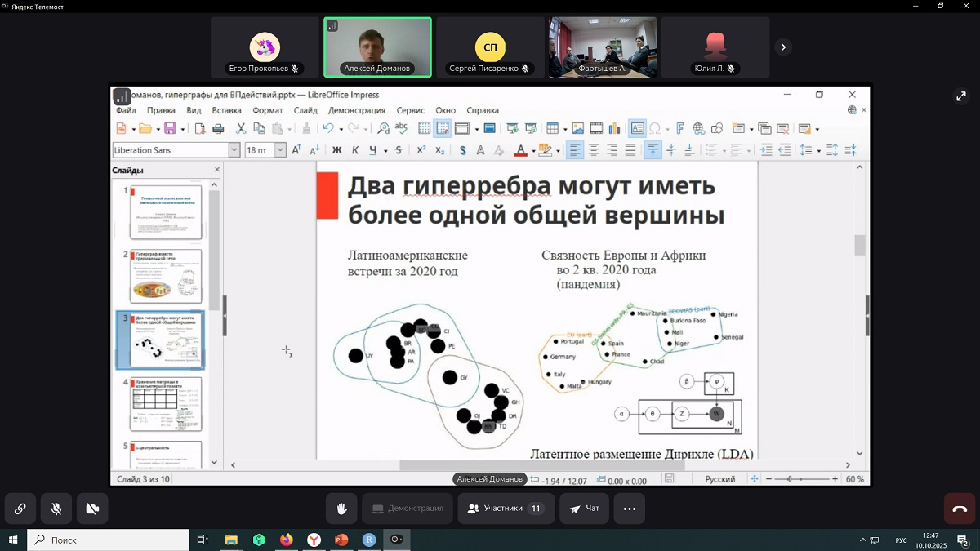Open Yandex Browser from the Windows taskbar
The image size is (980, 551).
pyautogui.click(x=314, y=540)
